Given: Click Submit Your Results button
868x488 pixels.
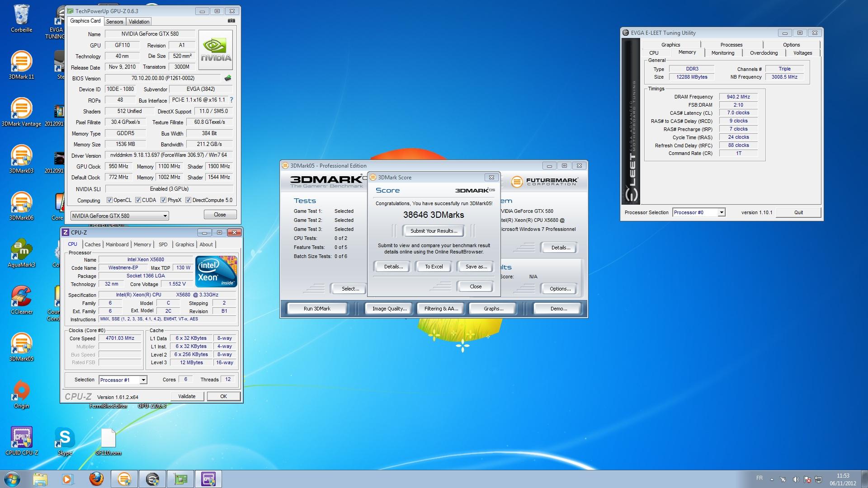Looking at the screenshot, I should 434,231.
